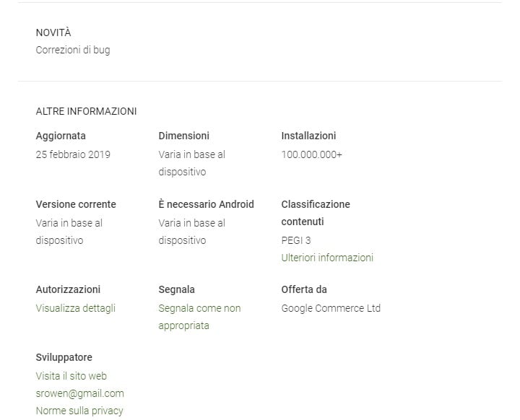Open Norme sulla privacy link

(79, 411)
